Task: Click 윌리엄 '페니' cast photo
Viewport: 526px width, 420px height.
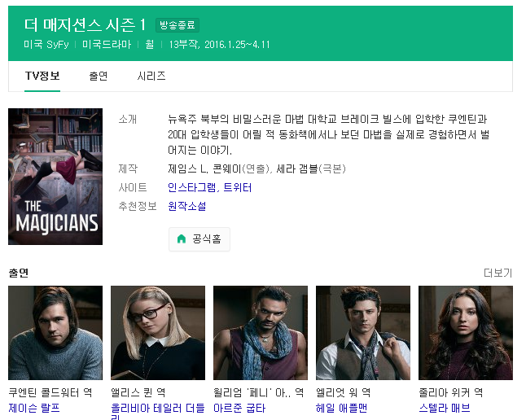Action: click(x=261, y=332)
